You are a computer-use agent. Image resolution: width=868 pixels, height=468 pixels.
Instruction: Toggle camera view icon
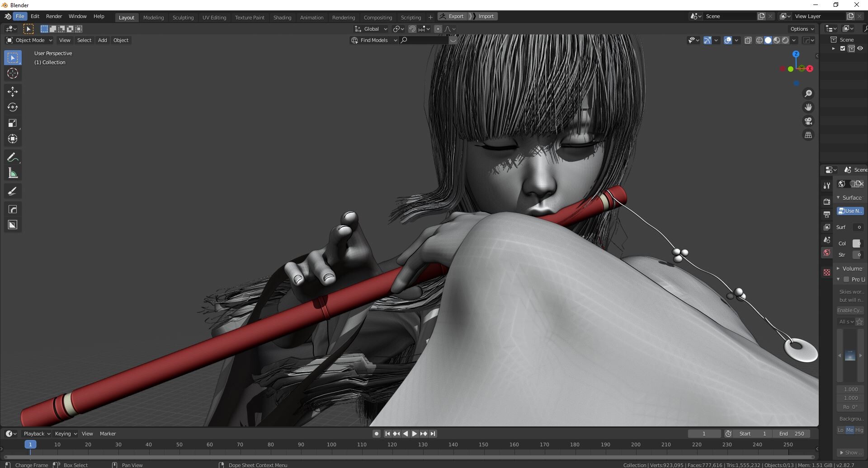(x=808, y=121)
